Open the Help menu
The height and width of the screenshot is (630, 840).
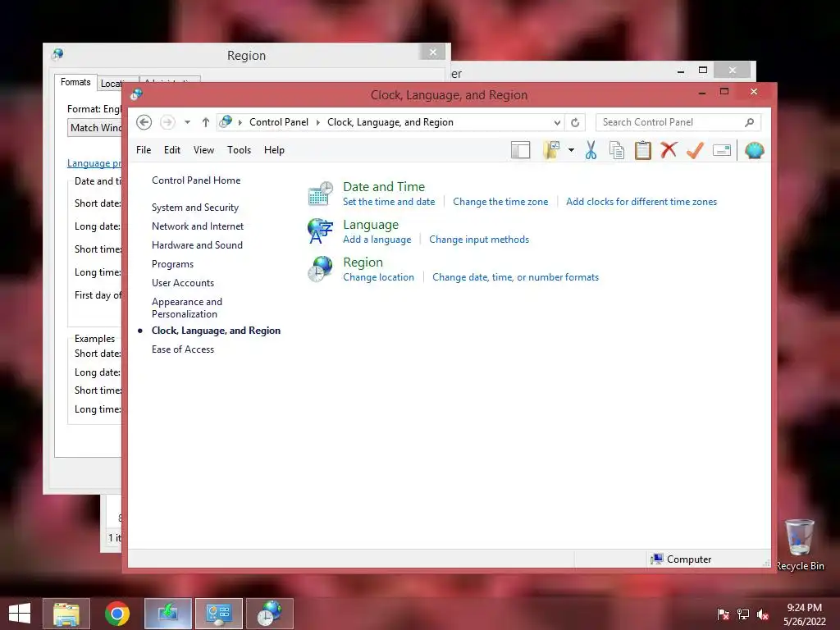point(274,150)
